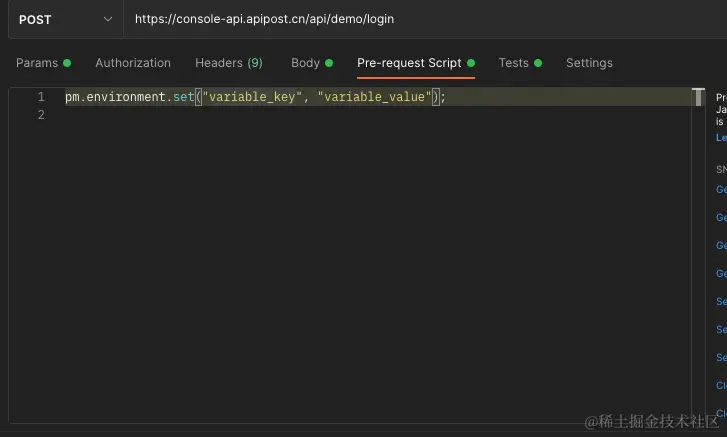The width and height of the screenshot is (727, 437).
Task: Open the POST method dropdown
Action: coord(65,19)
